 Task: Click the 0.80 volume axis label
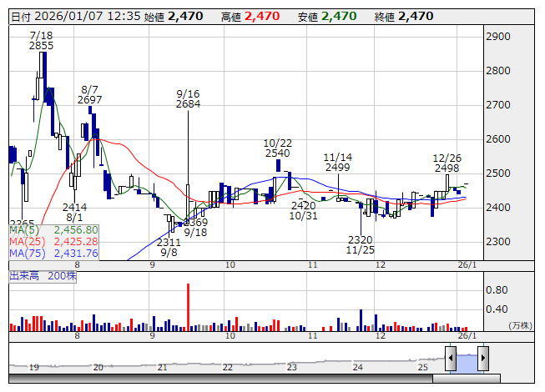(497, 290)
